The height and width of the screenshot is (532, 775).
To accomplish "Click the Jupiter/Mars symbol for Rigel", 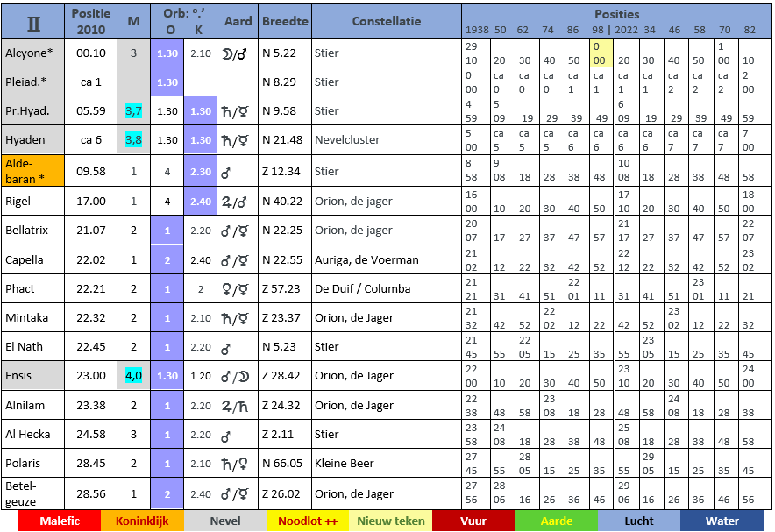I will 234,202.
